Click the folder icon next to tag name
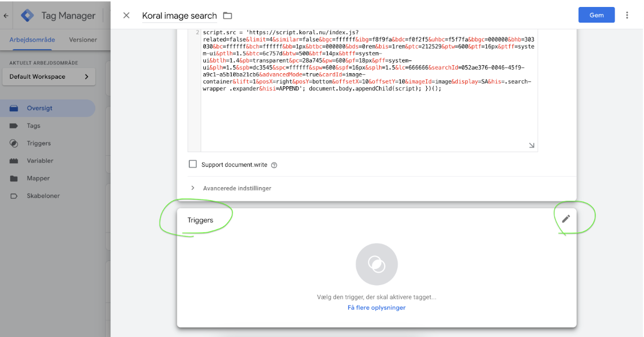644x337 pixels. [x=227, y=16]
